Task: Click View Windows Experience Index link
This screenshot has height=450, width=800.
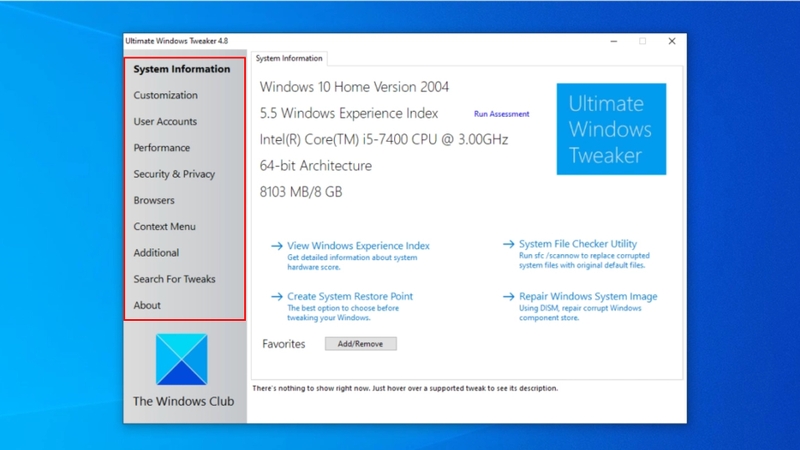Action: [x=358, y=245]
